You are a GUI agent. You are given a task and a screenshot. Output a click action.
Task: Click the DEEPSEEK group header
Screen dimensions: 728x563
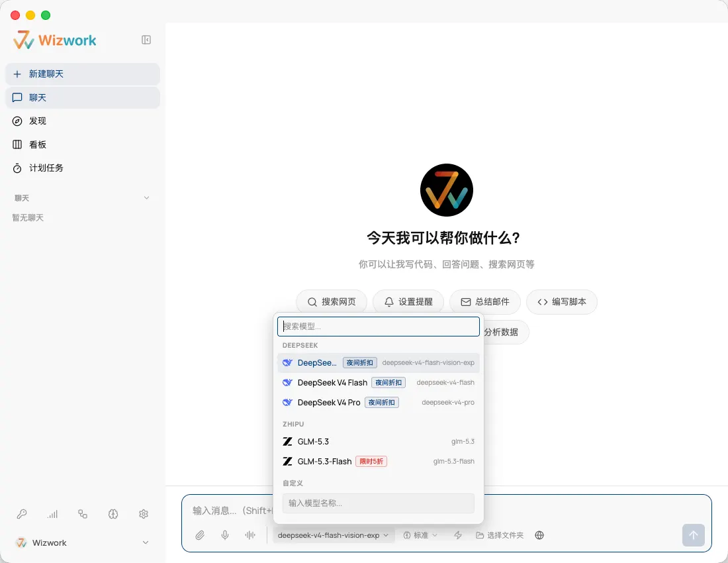point(300,346)
